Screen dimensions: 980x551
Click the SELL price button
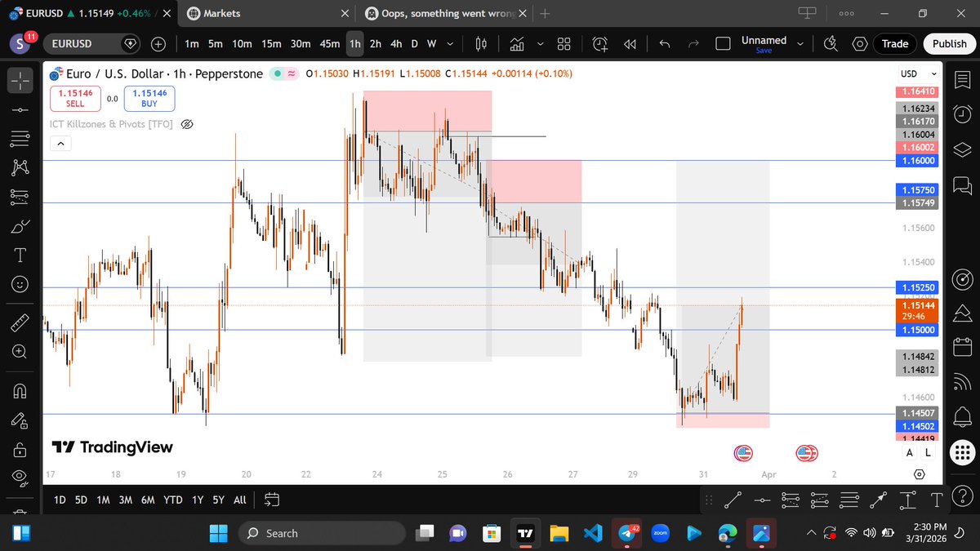click(75, 98)
